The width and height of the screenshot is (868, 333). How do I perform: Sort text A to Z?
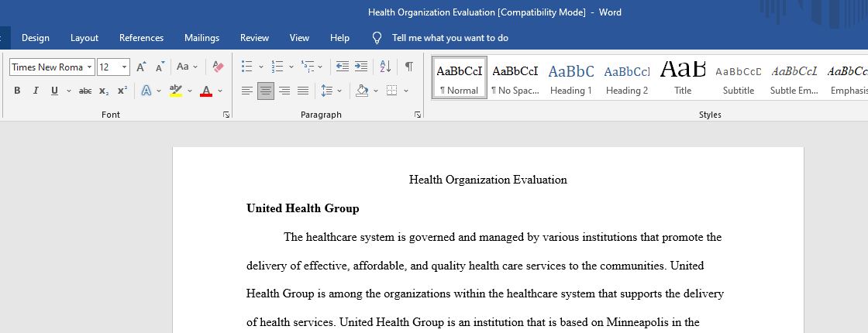coord(385,67)
